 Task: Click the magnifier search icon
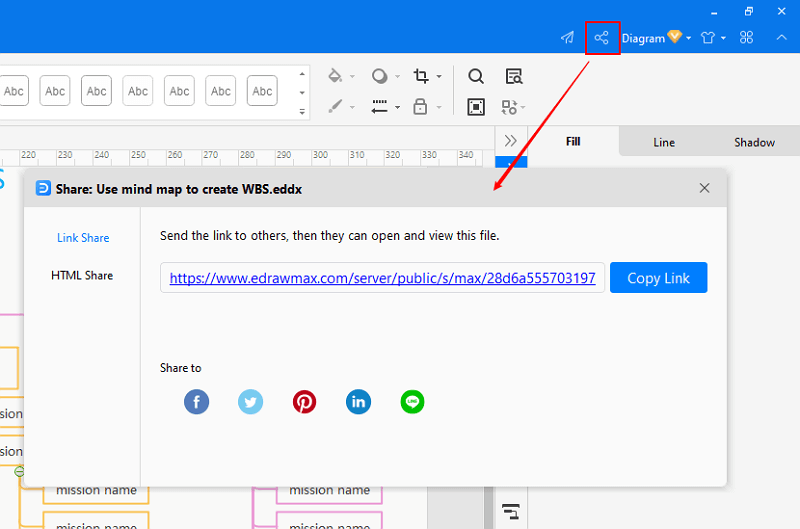(476, 76)
